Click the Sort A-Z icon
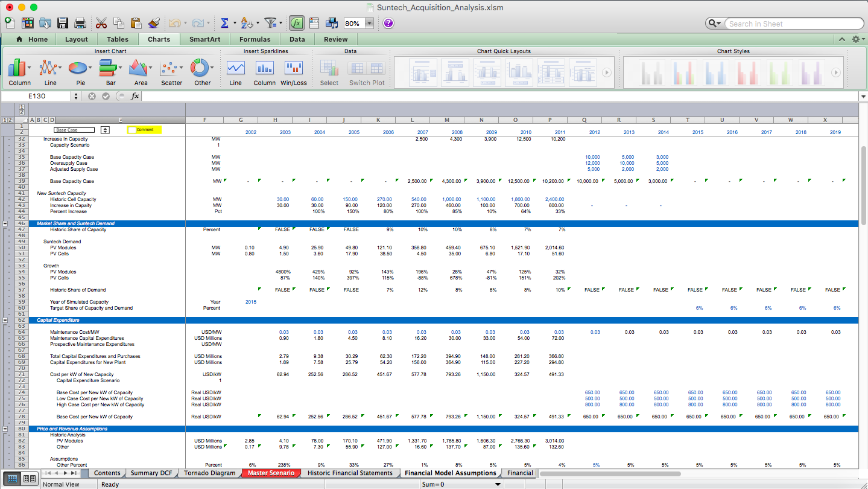The width and height of the screenshot is (868, 489). (246, 23)
